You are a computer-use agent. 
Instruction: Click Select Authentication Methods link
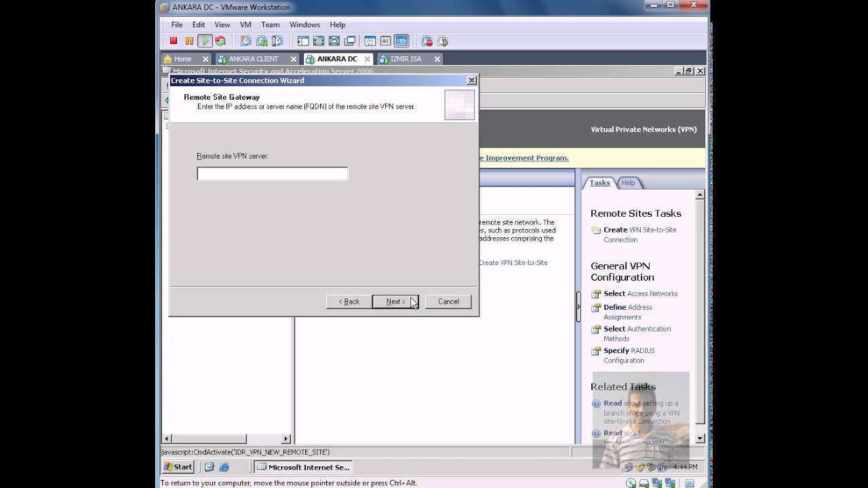tap(637, 333)
